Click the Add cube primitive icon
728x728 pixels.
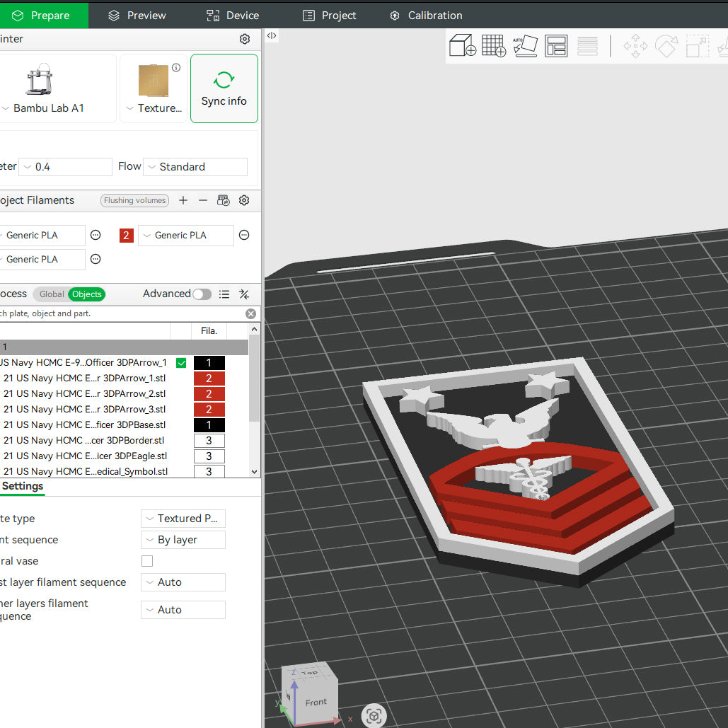pos(463,45)
